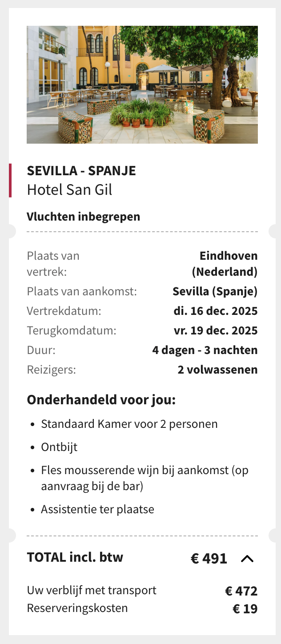Image resolution: width=281 pixels, height=644 pixels.
Task: Click the Reserveringskosten line
Action: (x=77, y=608)
